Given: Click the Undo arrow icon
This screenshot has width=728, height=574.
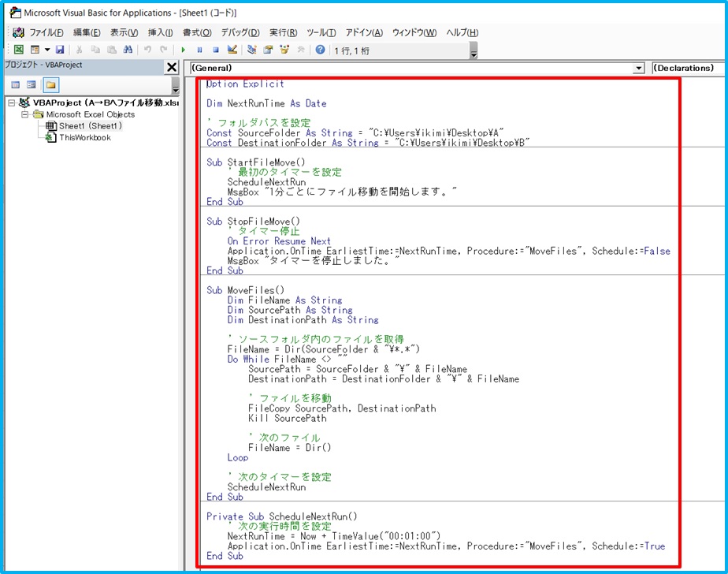Looking at the screenshot, I should [x=147, y=50].
